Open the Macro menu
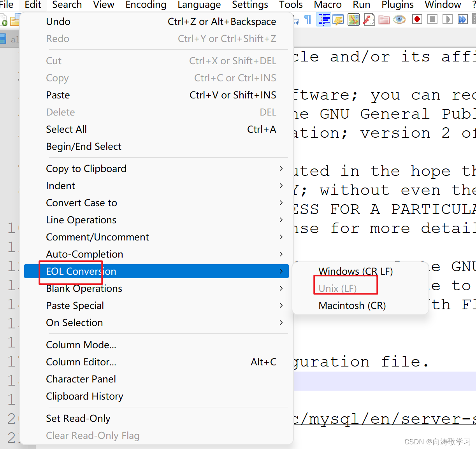 (x=328, y=5)
